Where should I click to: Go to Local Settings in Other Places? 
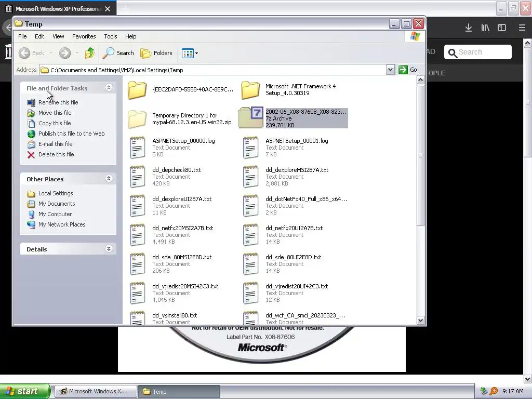[x=56, y=193]
